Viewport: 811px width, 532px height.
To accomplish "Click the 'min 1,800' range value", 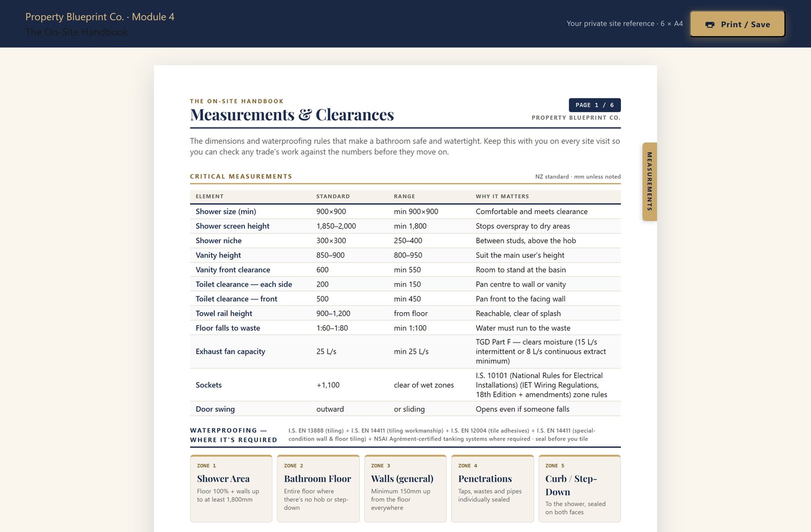I will point(410,226).
